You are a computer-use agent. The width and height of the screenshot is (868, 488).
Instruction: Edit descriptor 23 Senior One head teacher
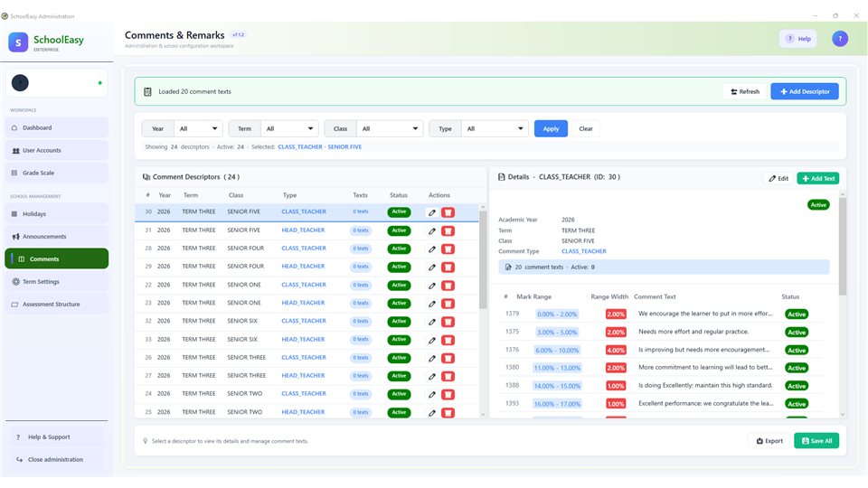pyautogui.click(x=432, y=304)
